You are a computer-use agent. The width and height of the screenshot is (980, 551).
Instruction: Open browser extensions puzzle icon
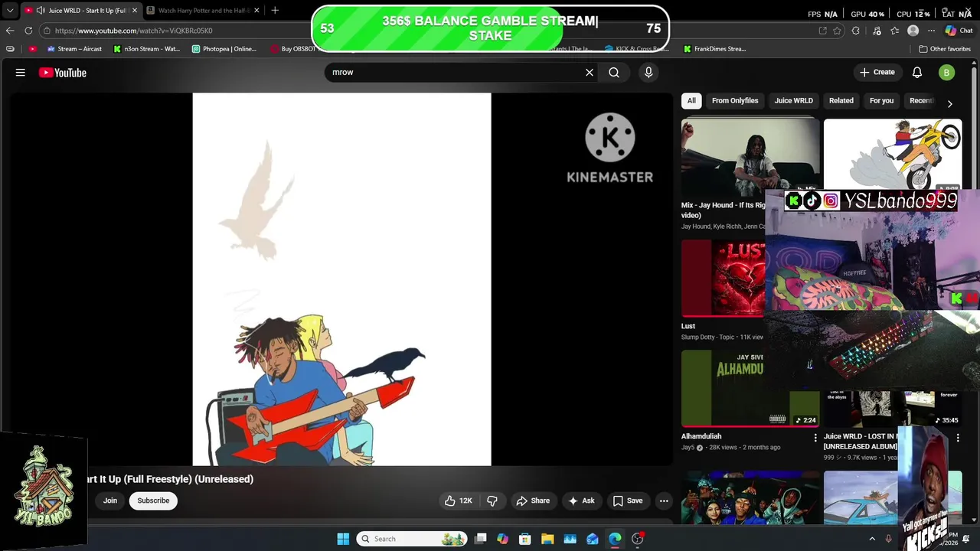click(x=855, y=31)
